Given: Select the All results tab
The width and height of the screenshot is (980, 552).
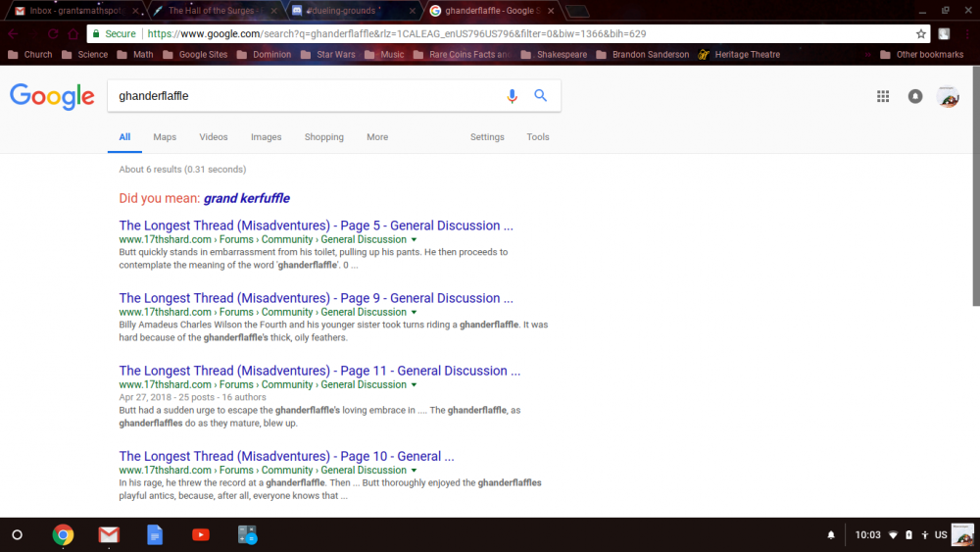Looking at the screenshot, I should [x=124, y=137].
